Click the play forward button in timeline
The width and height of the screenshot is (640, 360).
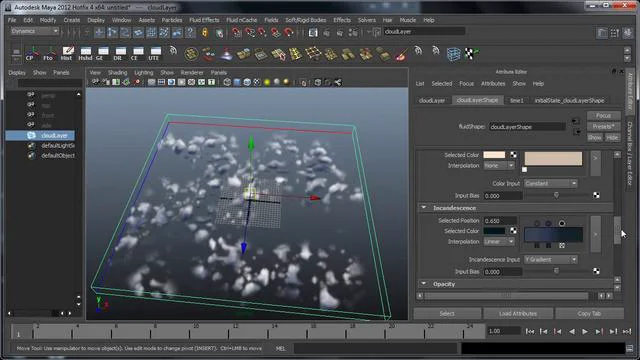(x=585, y=331)
